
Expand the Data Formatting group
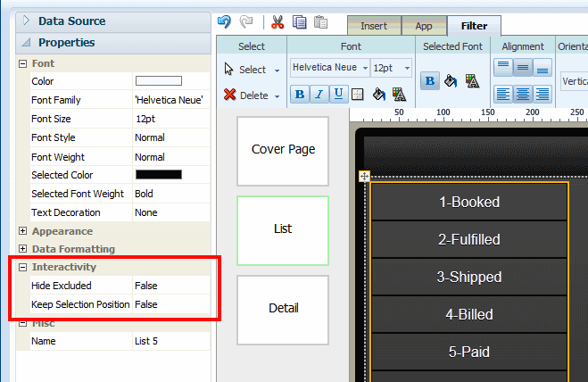coord(23,248)
